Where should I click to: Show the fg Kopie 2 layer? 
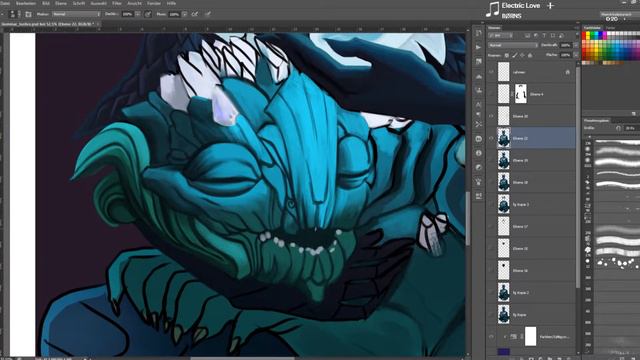pyautogui.click(x=491, y=293)
